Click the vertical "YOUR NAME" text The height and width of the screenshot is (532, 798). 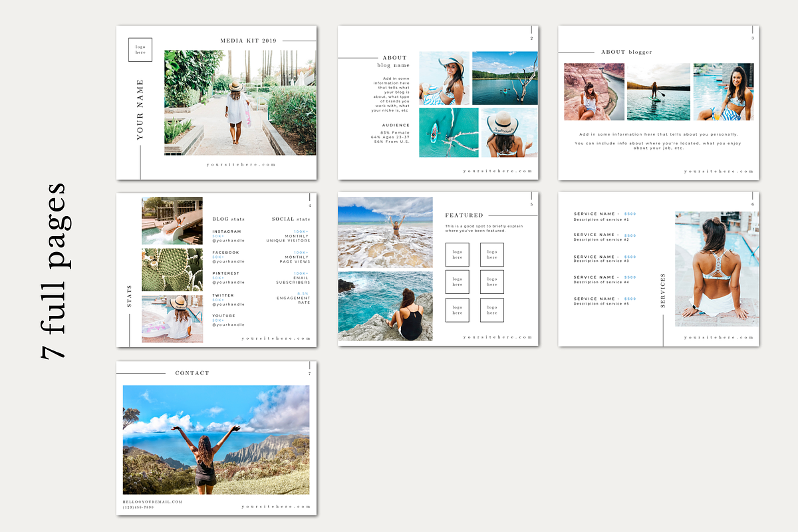pyautogui.click(x=140, y=110)
